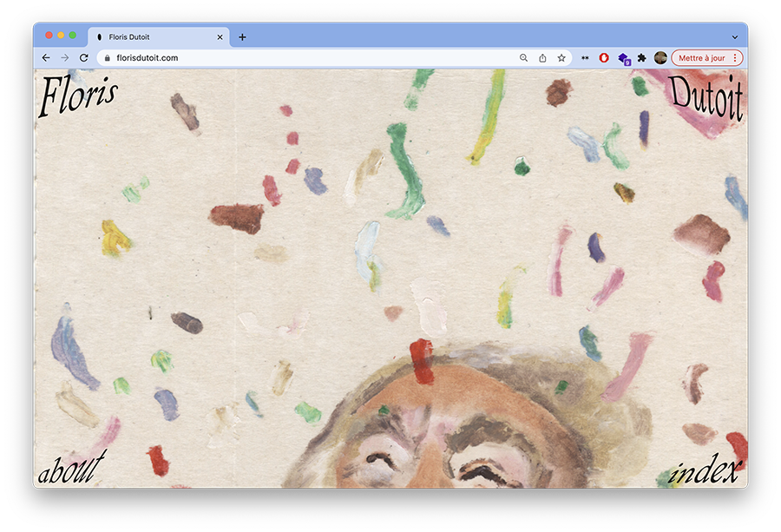Open a new browser tab
781x532 pixels.
[x=242, y=36]
